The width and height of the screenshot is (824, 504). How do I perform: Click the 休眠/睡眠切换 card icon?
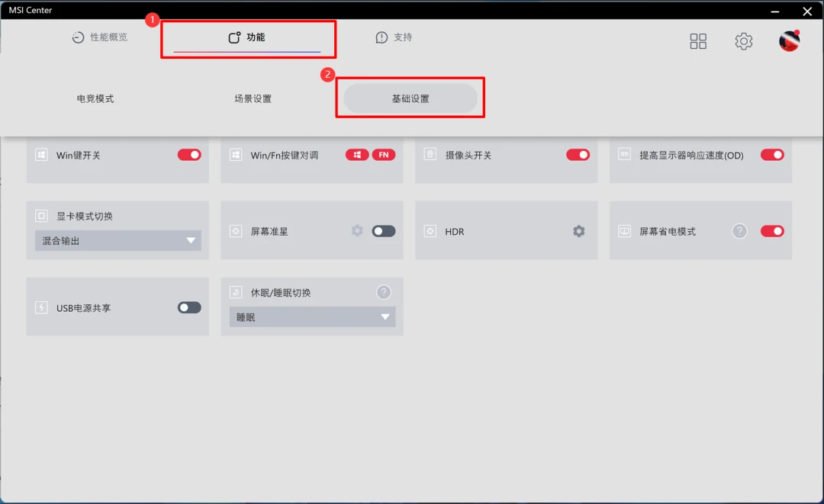pos(236,293)
